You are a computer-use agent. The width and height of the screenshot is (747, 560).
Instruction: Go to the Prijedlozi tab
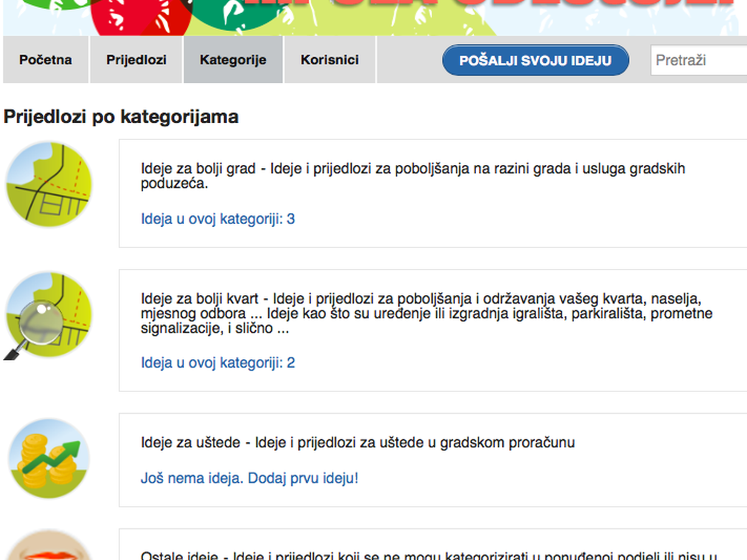click(x=136, y=60)
